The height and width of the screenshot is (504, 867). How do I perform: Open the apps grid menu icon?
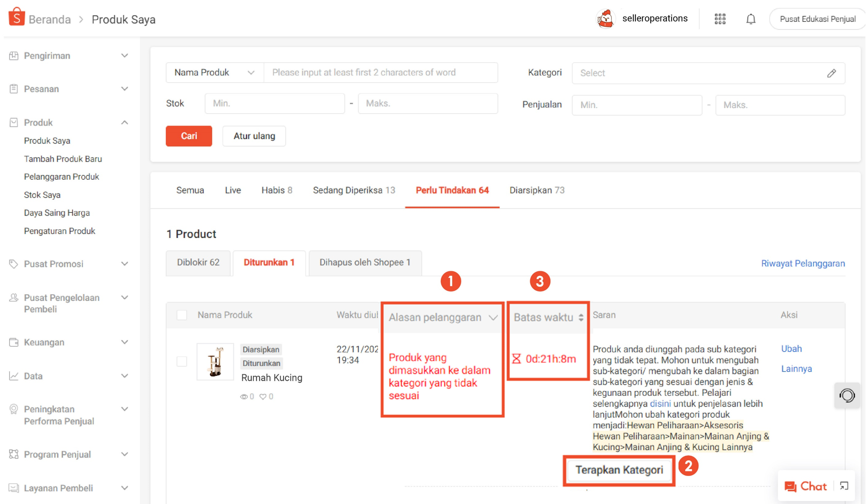click(x=720, y=19)
